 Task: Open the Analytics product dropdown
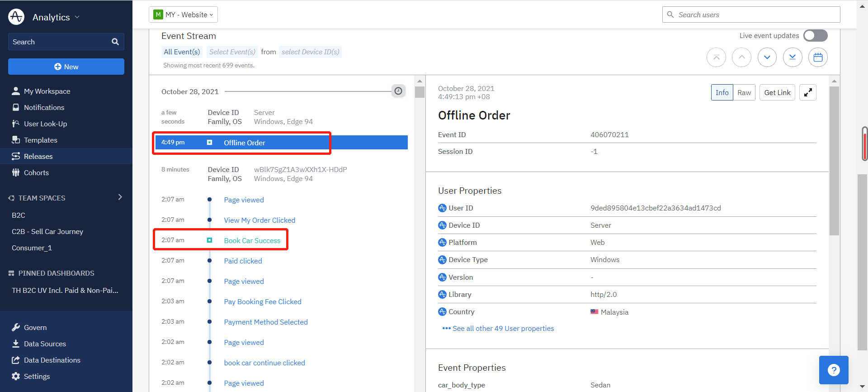coord(56,17)
